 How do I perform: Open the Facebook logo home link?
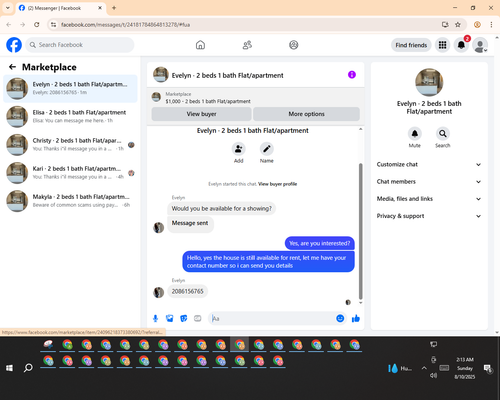pos(14,45)
